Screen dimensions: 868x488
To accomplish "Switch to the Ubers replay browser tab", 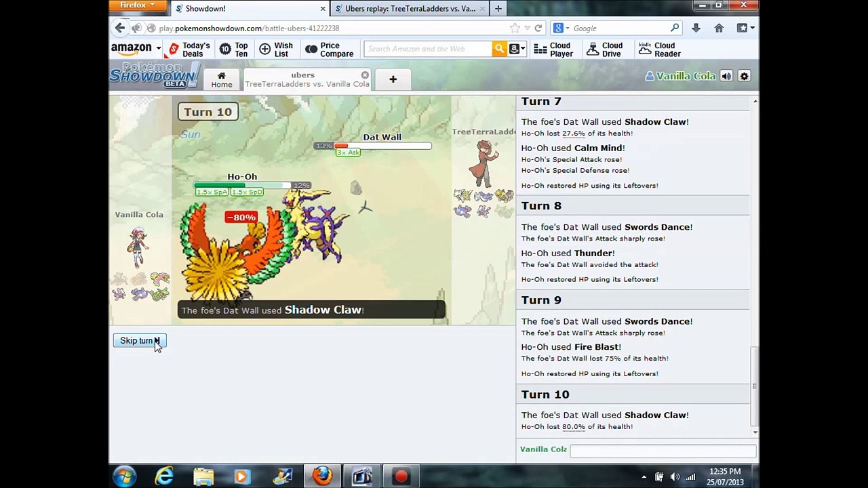I will (x=411, y=8).
